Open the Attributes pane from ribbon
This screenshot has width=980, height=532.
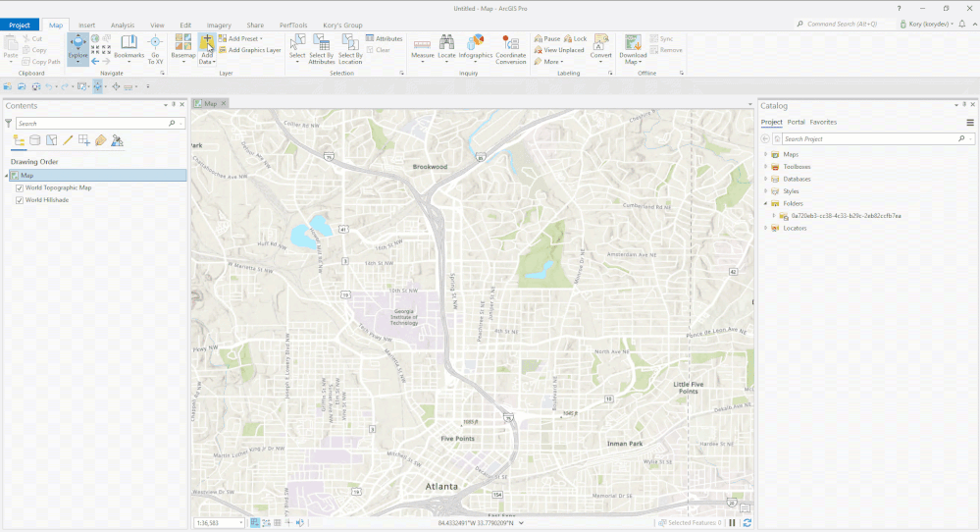(384, 38)
